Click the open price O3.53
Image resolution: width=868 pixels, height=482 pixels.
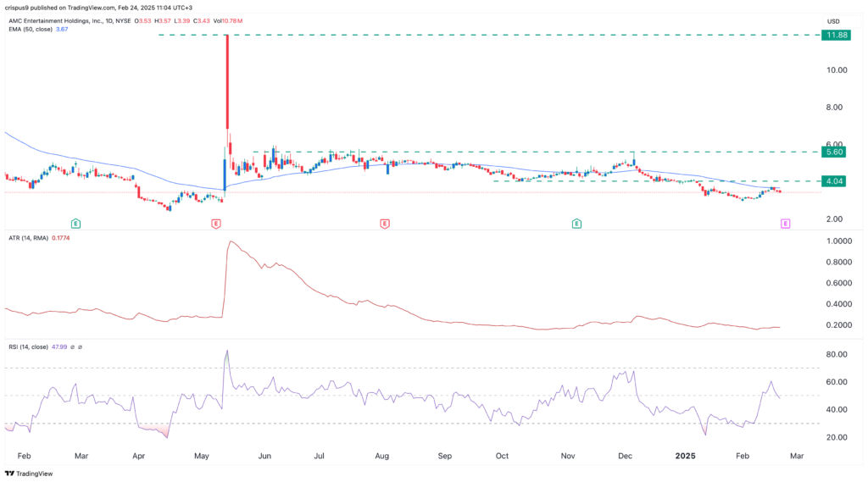click(x=143, y=21)
